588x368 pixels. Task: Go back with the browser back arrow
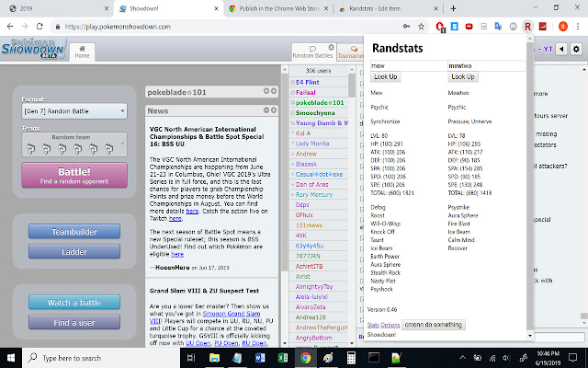tap(10, 27)
